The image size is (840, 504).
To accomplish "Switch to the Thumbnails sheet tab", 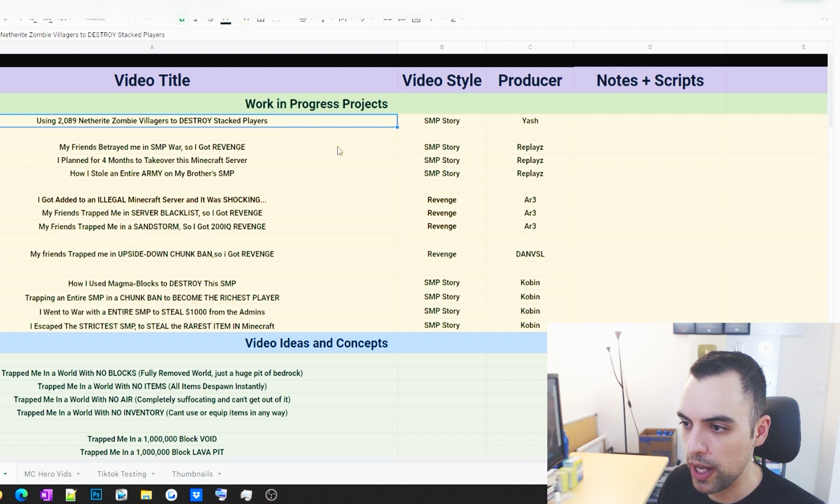I will point(192,474).
